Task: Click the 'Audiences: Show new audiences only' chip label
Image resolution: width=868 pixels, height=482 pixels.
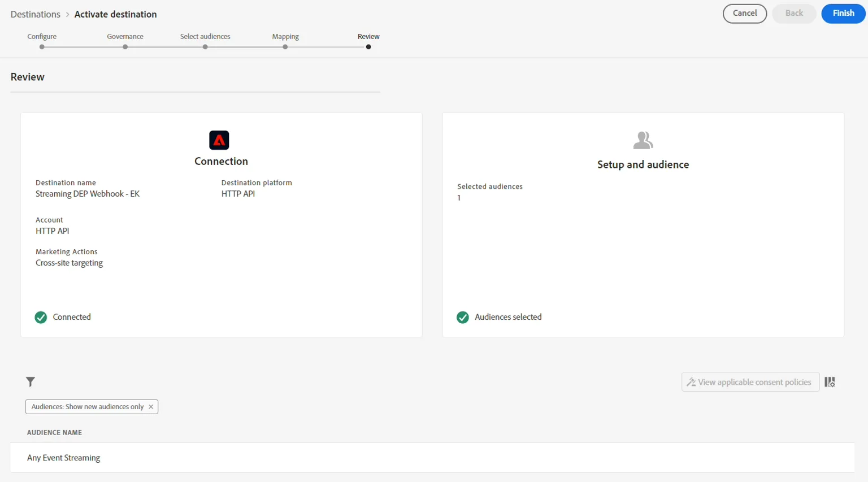Action: 88,407
